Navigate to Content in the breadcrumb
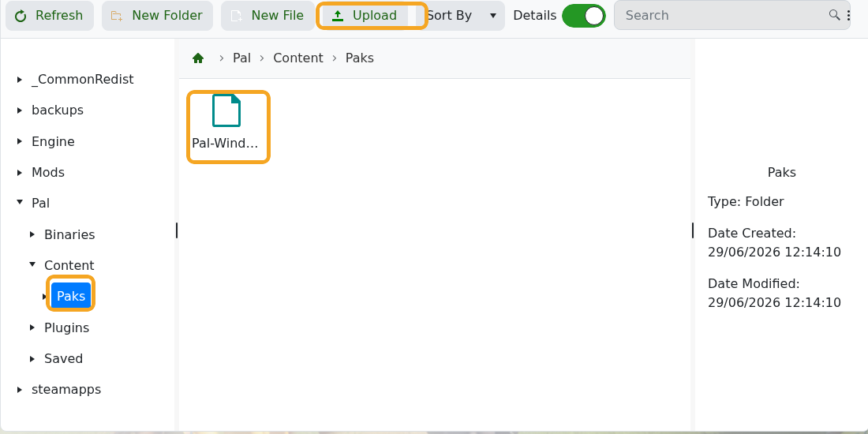The height and width of the screenshot is (434, 868). 298,58
